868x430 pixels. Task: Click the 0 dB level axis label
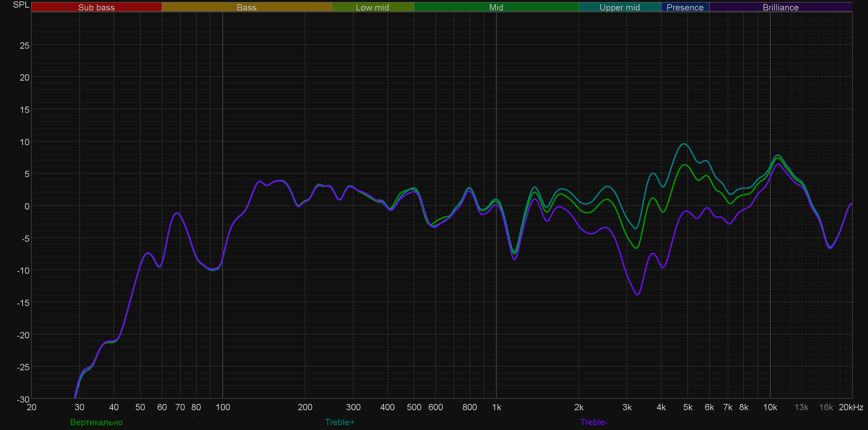click(27, 206)
